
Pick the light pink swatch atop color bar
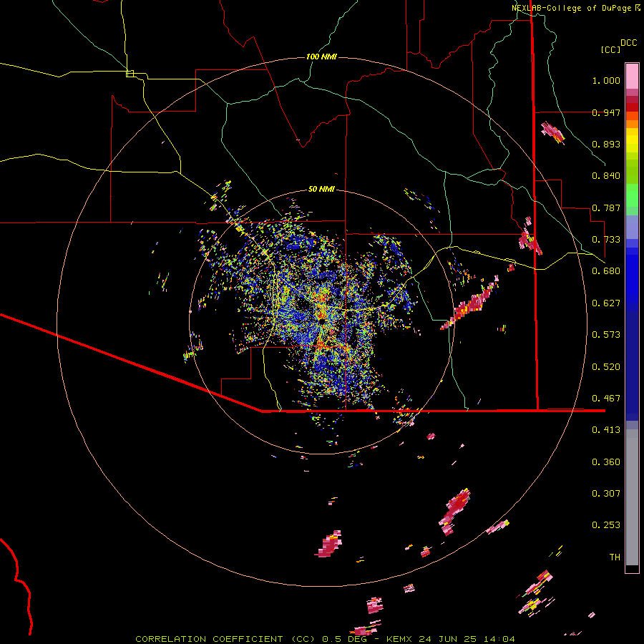coord(632,77)
